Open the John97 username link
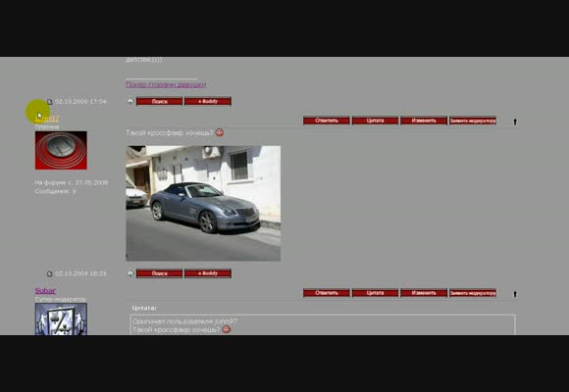 [47, 119]
